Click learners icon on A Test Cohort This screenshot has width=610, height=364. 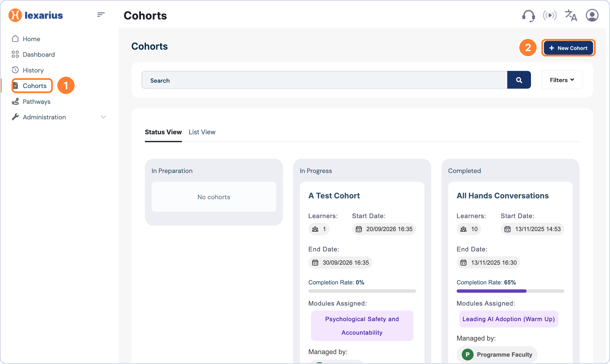(315, 229)
